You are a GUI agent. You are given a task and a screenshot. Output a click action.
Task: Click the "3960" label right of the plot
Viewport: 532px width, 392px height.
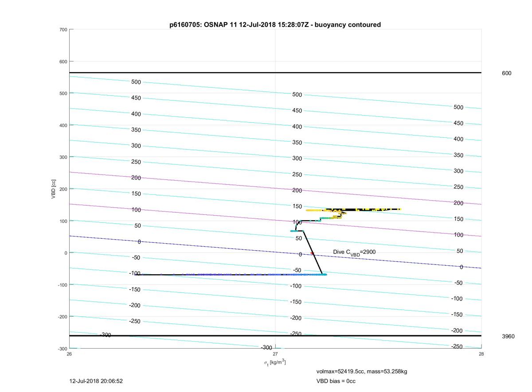pyautogui.click(x=508, y=336)
